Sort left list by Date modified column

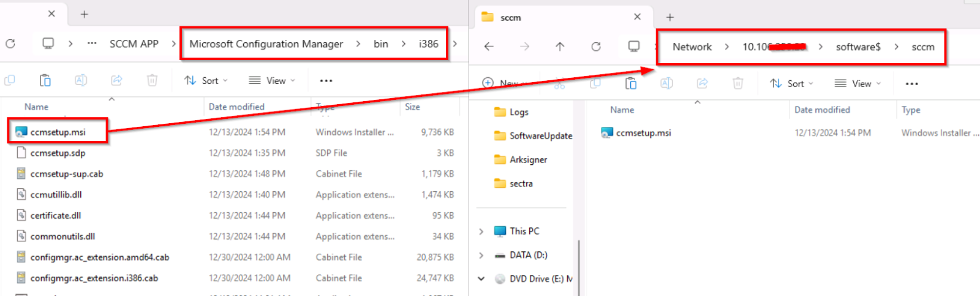[236, 107]
